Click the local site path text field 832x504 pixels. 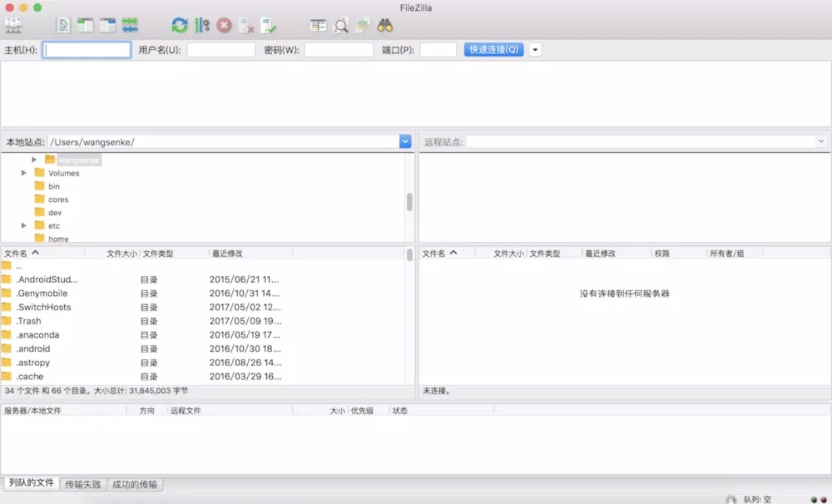click(223, 141)
